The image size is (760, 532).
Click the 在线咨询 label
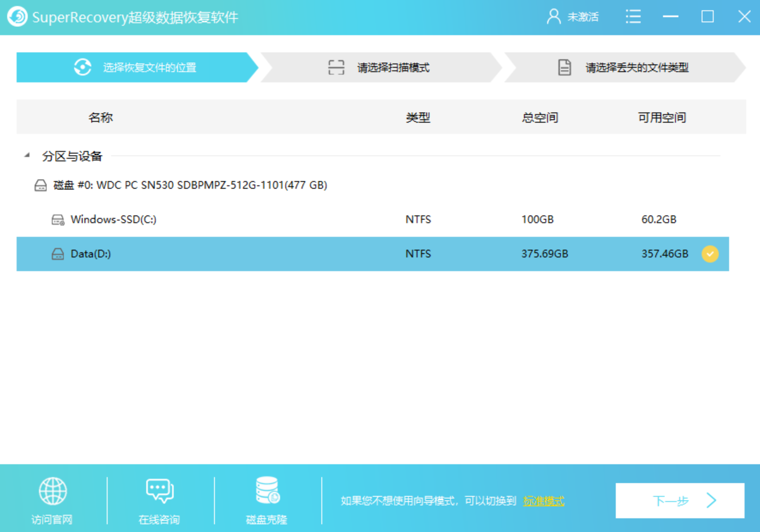pyautogui.click(x=159, y=519)
